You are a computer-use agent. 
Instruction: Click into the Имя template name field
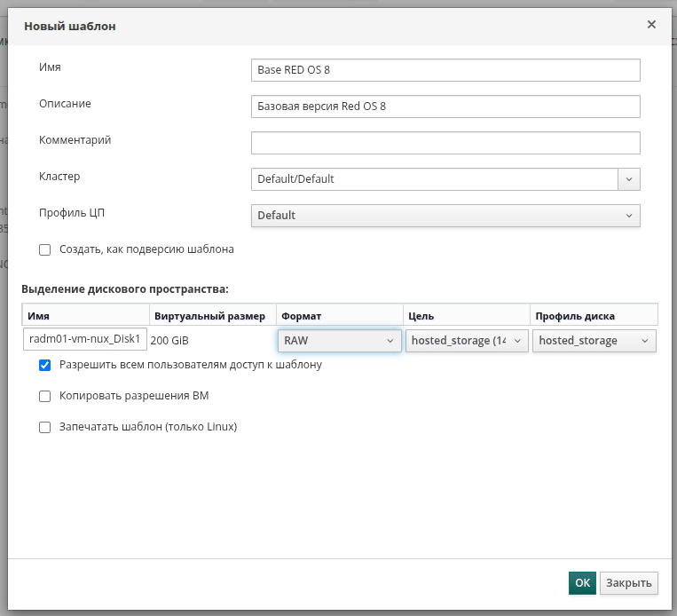[445, 70]
